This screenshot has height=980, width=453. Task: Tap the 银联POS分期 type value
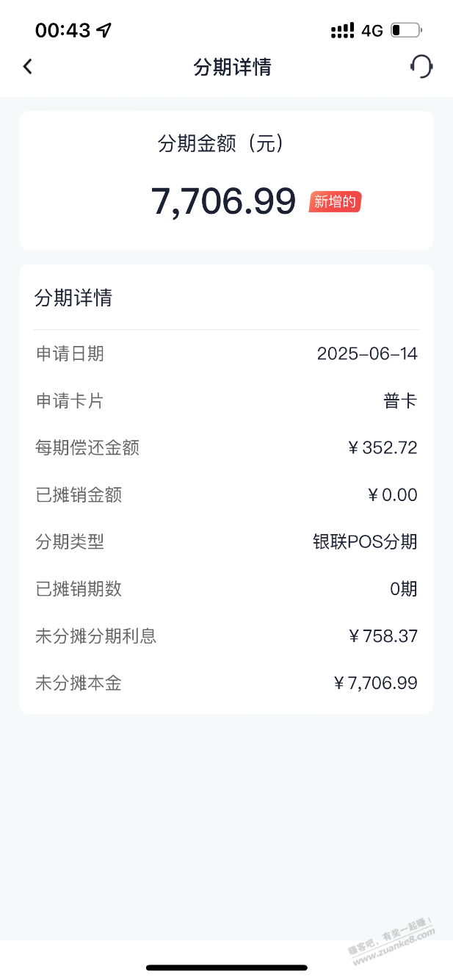[365, 542]
